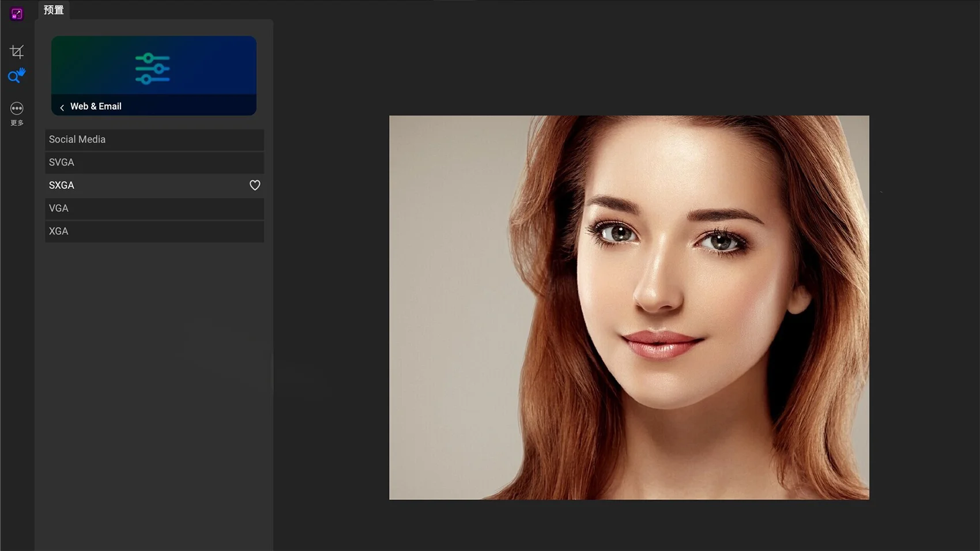Activate the zoom and pan hand tool

(x=17, y=76)
